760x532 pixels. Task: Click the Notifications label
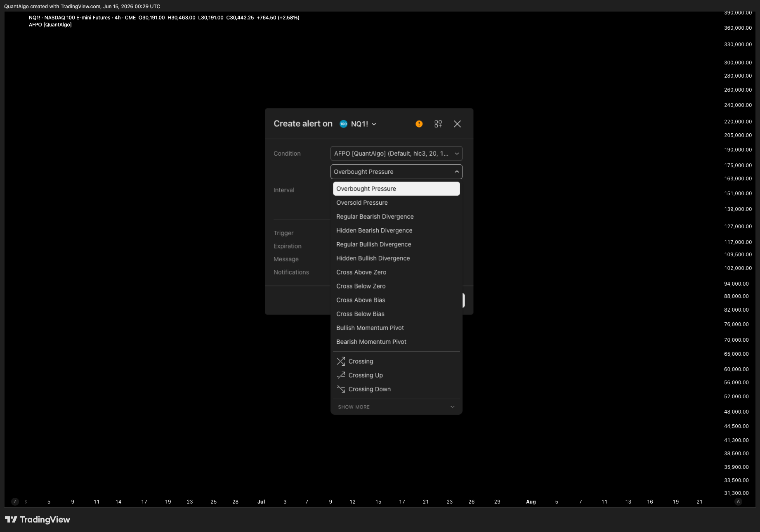[291, 272]
